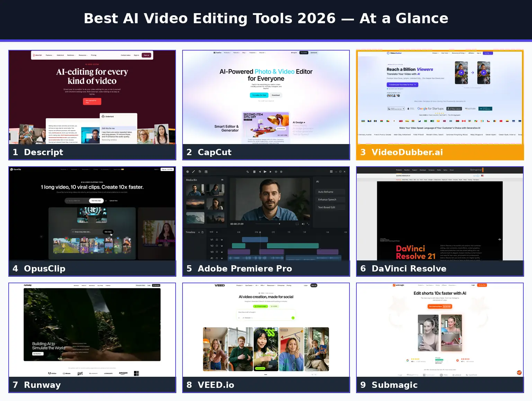This screenshot has width=532, height=401.
Task: Click the orange chat bubble on Submagic page
Action: [519, 373]
